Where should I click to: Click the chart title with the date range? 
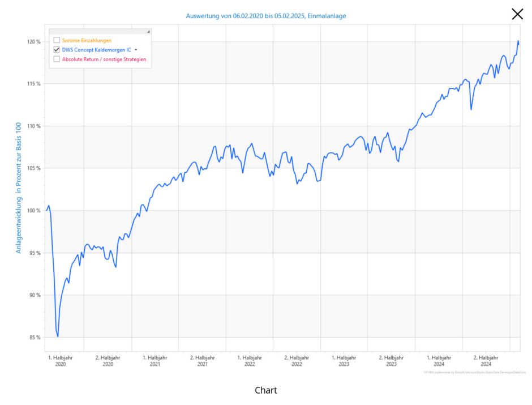(x=266, y=16)
